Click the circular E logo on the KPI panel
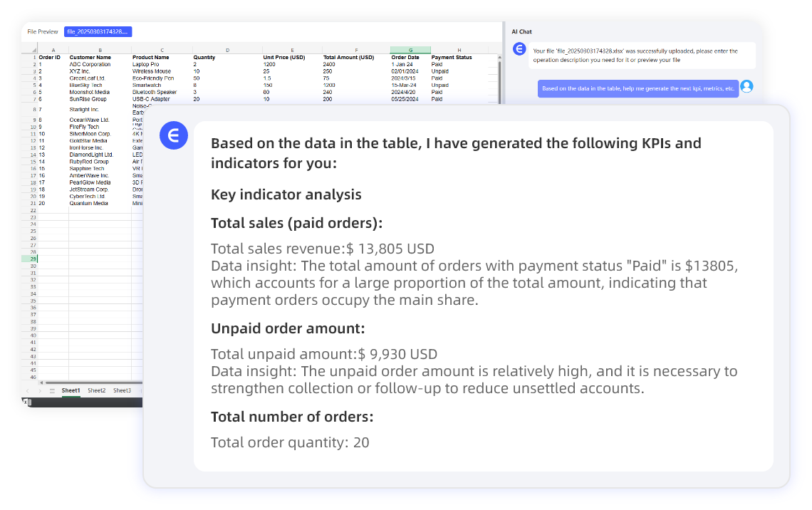Viewport: 812px width, 510px height. (x=174, y=135)
